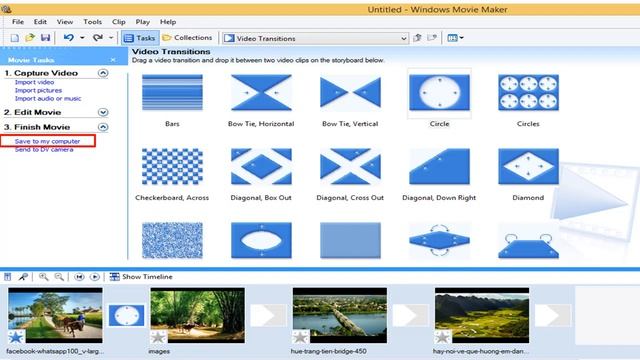The image size is (640, 360).
Task: Open the Play menu
Action: [x=142, y=22]
